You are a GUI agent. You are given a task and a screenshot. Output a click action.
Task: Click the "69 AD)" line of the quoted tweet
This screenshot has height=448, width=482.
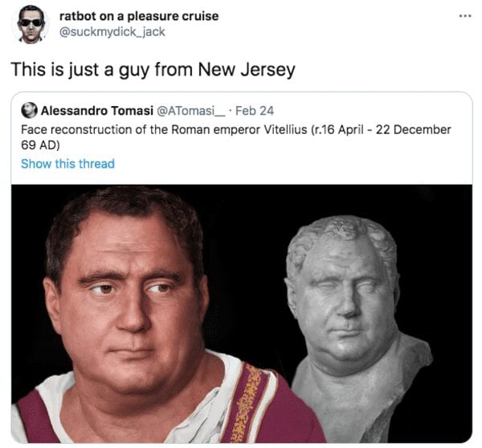40,145
